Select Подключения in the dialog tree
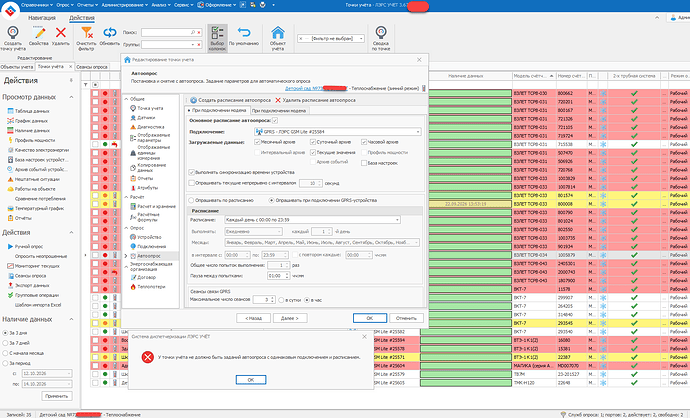This screenshot has height=418, width=690. (151, 246)
